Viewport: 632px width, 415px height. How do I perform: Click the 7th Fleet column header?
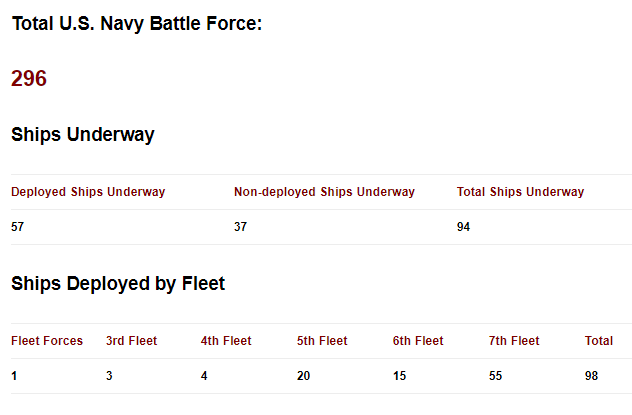pos(514,341)
